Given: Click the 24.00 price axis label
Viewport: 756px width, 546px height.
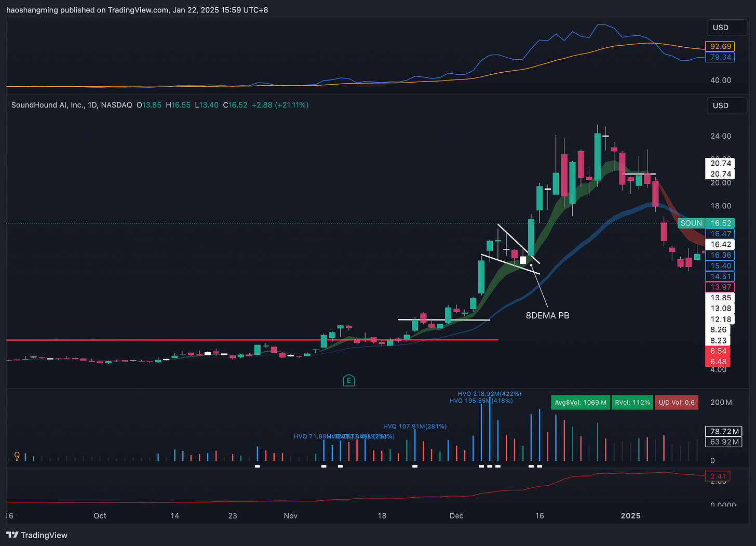Looking at the screenshot, I should [x=720, y=136].
